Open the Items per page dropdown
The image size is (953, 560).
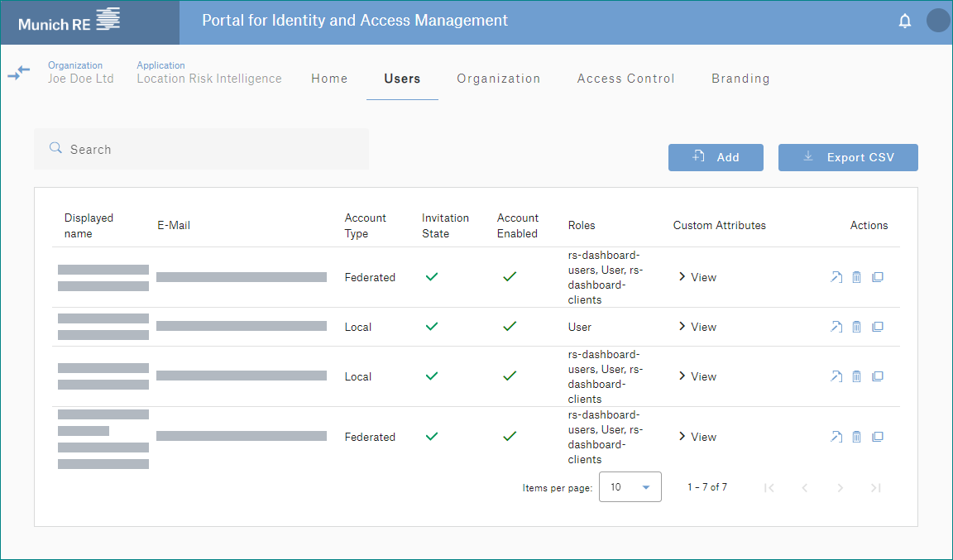coord(630,487)
